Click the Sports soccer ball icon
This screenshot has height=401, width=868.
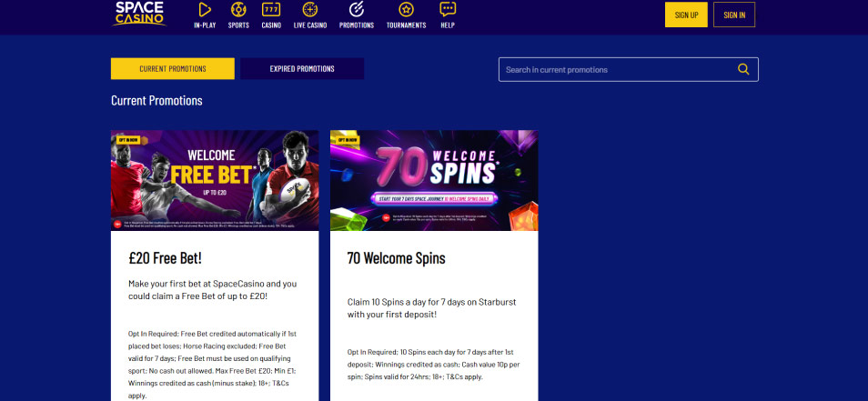(x=238, y=9)
